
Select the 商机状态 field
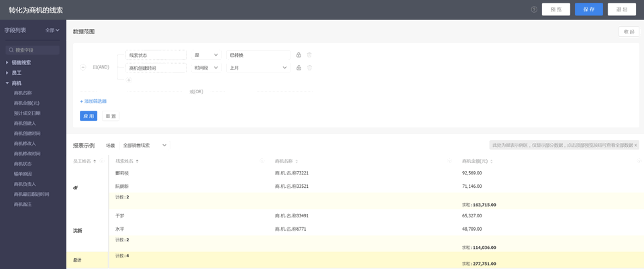click(23, 164)
